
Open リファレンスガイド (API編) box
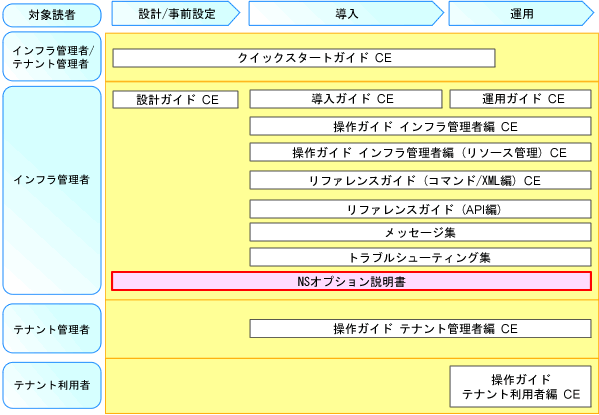[x=421, y=209]
